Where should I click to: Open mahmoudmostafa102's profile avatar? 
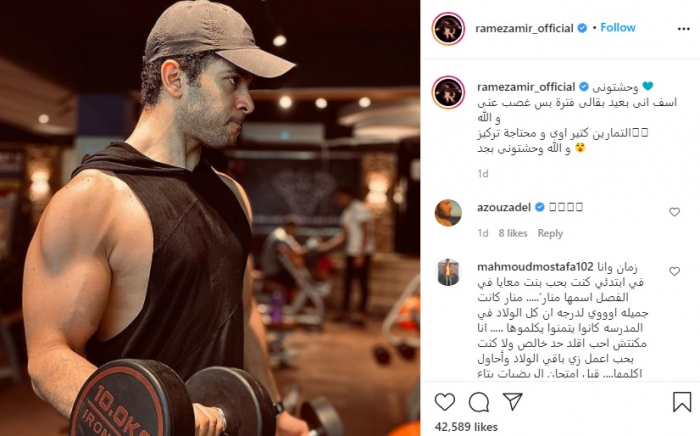tap(448, 272)
